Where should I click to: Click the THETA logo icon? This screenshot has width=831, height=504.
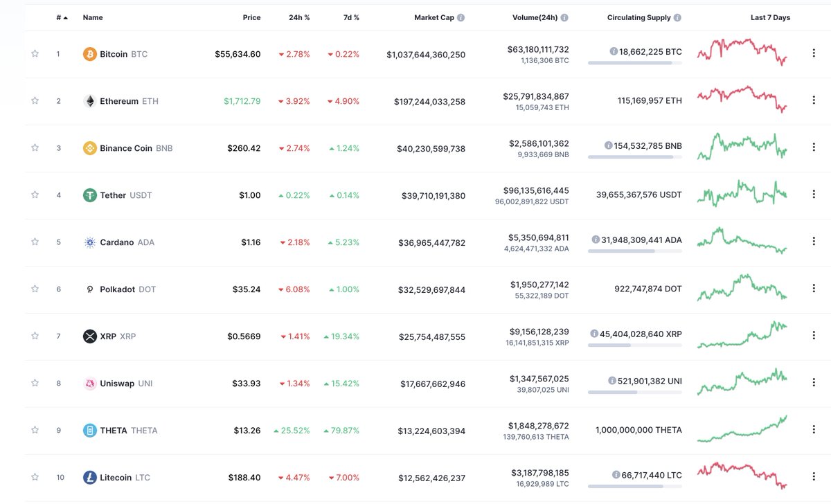[90, 431]
